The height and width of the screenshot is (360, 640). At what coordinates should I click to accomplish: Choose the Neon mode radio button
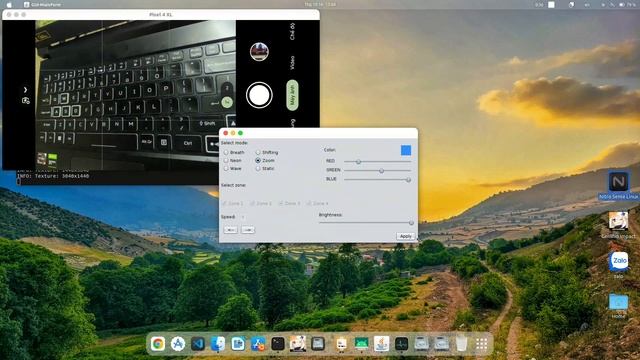[x=226, y=160]
